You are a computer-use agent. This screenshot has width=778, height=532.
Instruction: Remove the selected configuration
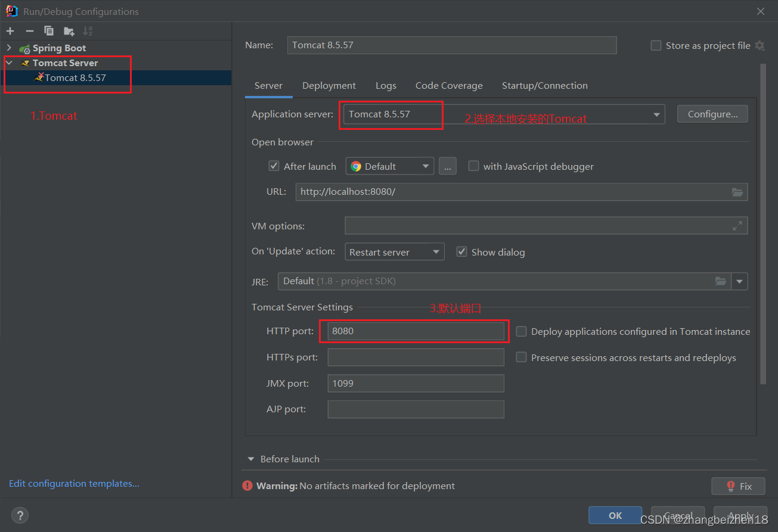pyautogui.click(x=29, y=30)
